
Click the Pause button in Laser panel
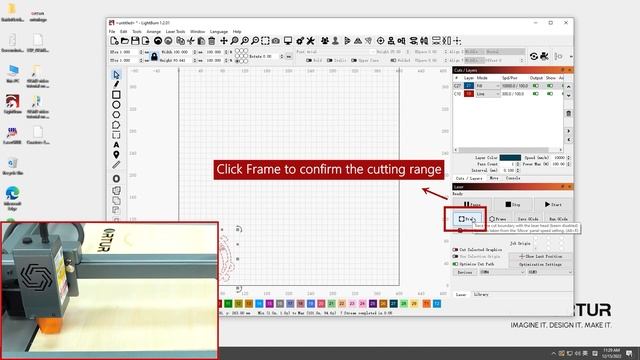472,204
